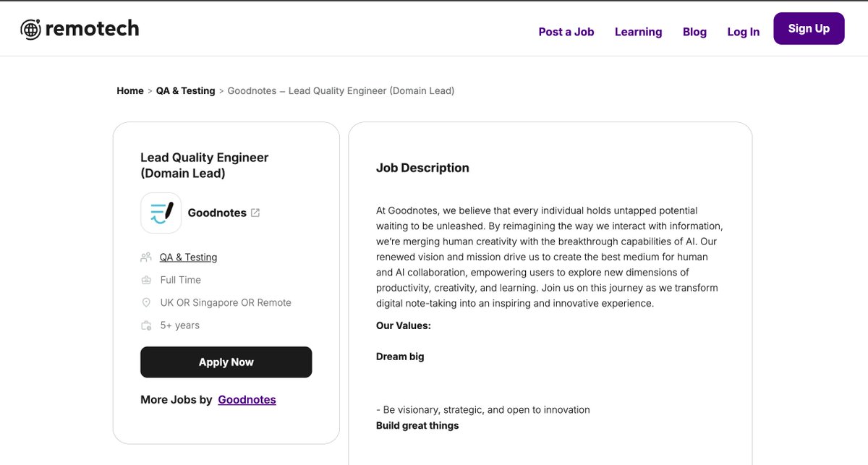Go to Home via breadcrumb

[x=130, y=90]
